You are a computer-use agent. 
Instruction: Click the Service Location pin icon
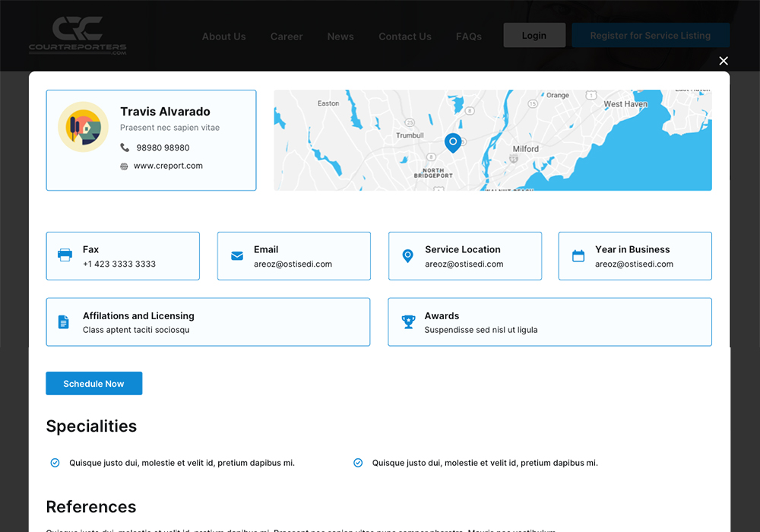pyautogui.click(x=407, y=256)
